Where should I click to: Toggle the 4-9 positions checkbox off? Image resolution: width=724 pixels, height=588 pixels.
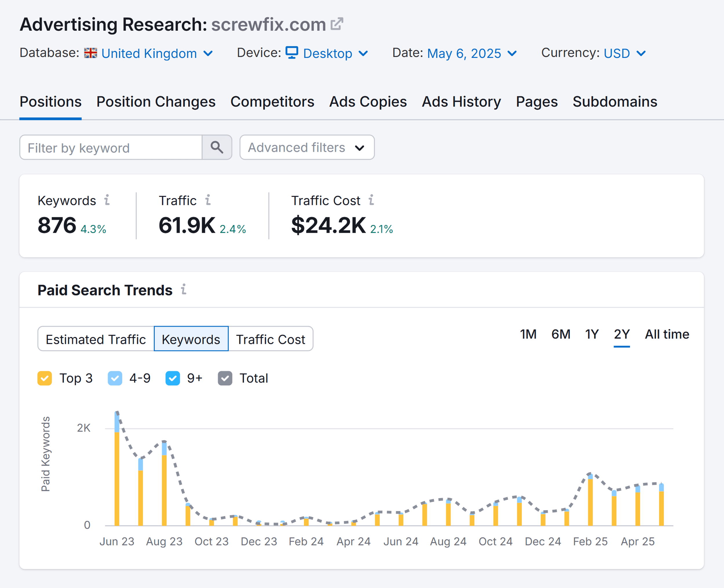[115, 378]
